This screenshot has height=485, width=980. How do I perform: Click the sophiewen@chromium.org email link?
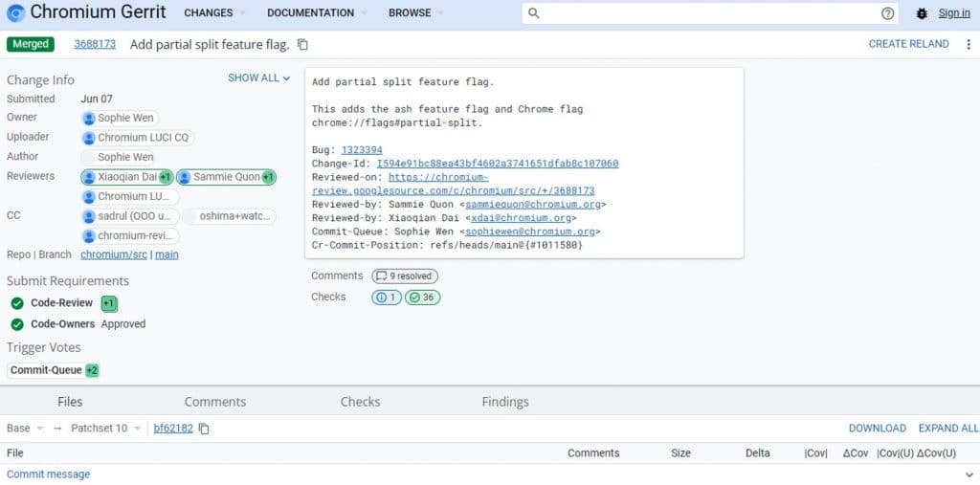tap(530, 231)
